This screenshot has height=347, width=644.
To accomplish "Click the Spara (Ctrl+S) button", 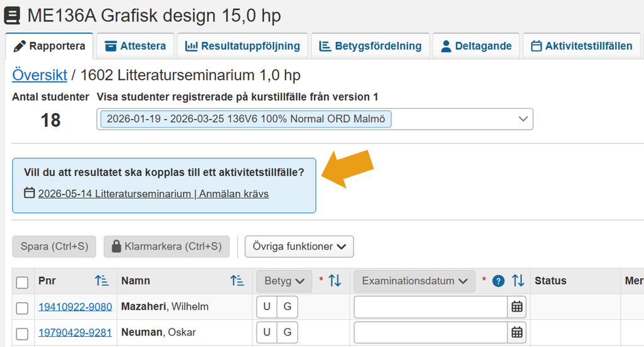I will click(x=54, y=246).
